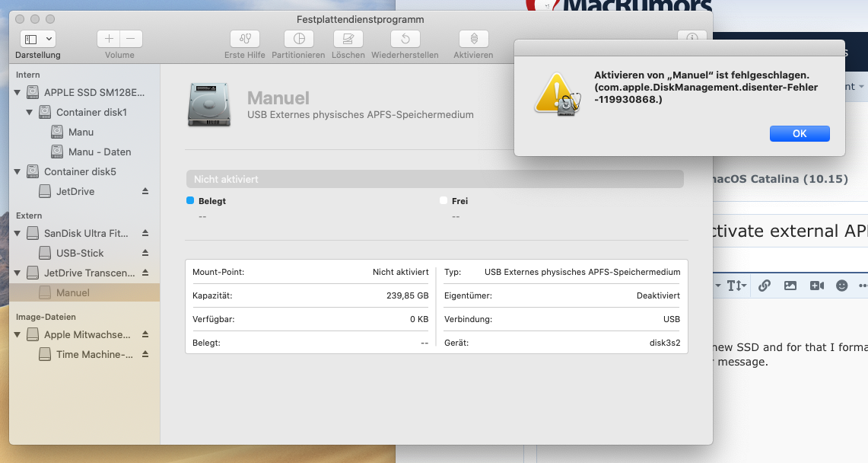Click the blue Belegt legend swatch
This screenshot has height=463, width=868.
click(x=190, y=200)
